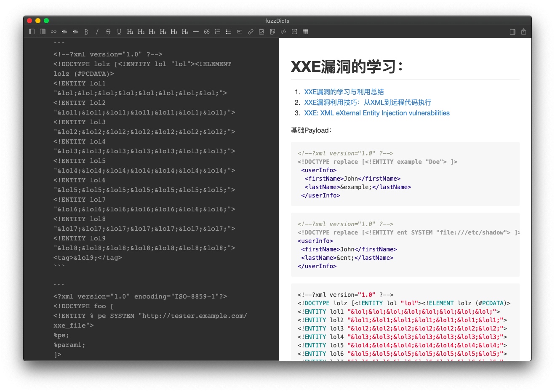Toggle the preview pane icon beside Share
The height and width of the screenshot is (392, 555).
[512, 32]
